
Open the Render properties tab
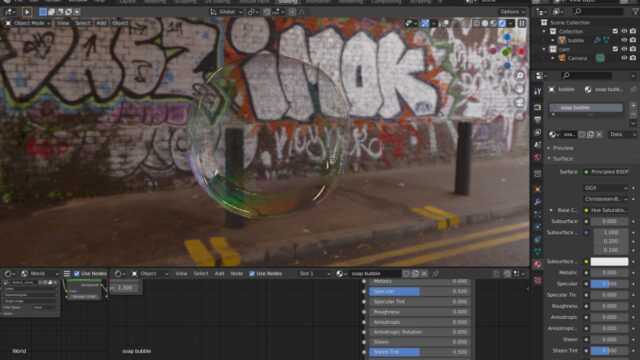pos(538,107)
